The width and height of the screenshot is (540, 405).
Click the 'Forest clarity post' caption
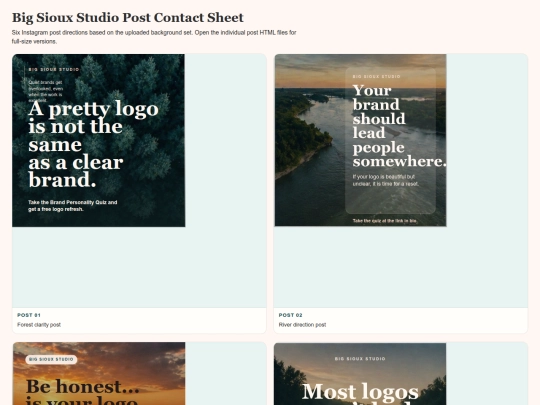tap(39, 325)
